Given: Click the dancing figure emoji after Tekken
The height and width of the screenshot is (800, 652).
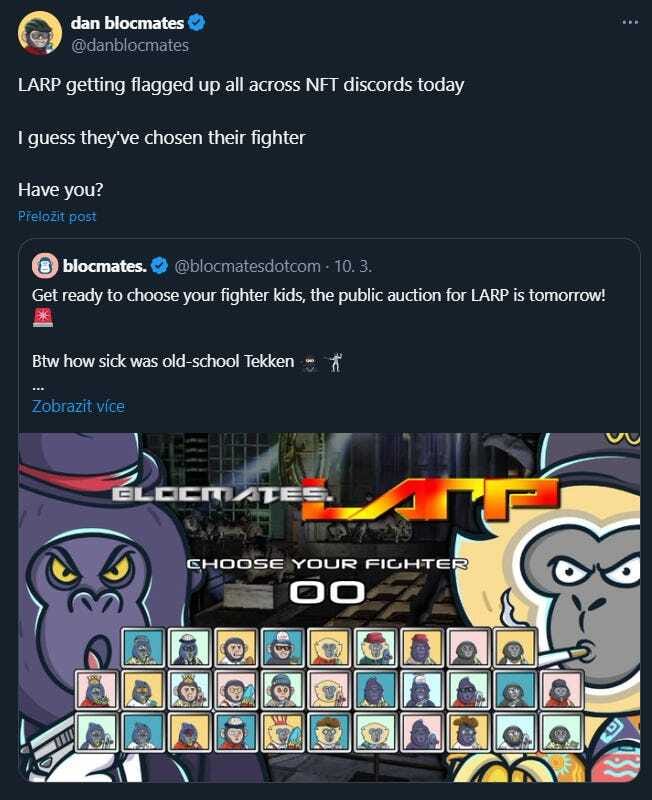Looking at the screenshot, I should click(x=335, y=362).
